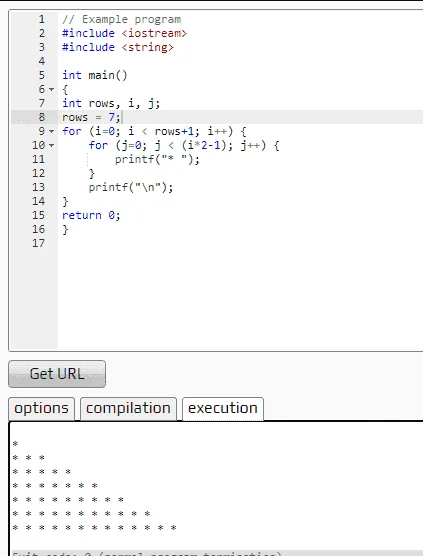
Task: Click the last row of asterisks in output
Action: (x=94, y=528)
